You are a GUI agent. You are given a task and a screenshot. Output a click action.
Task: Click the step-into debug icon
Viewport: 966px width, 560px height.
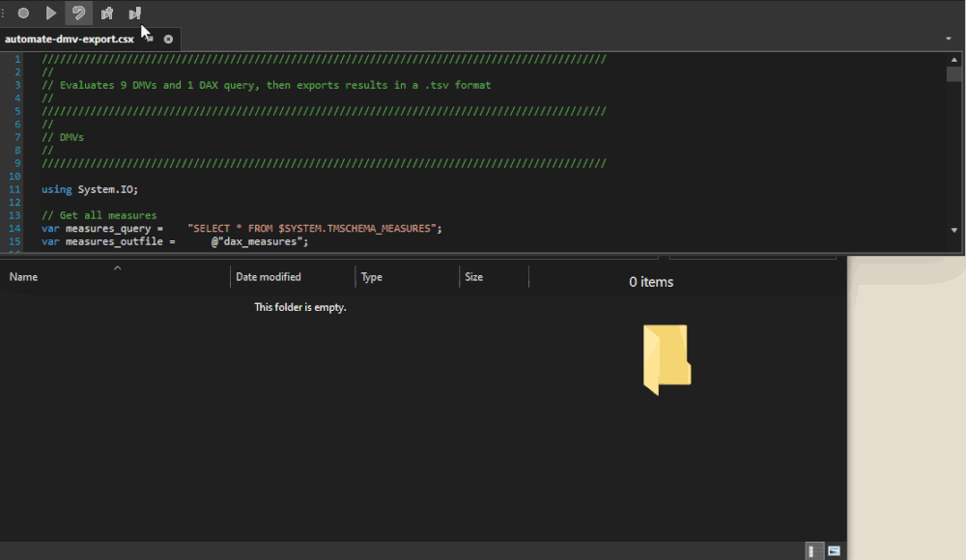point(106,13)
